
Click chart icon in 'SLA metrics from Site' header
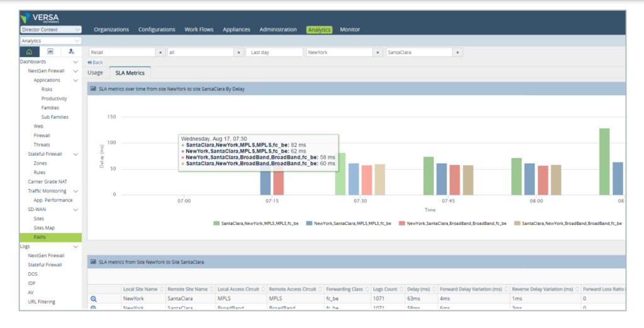pos(93,262)
